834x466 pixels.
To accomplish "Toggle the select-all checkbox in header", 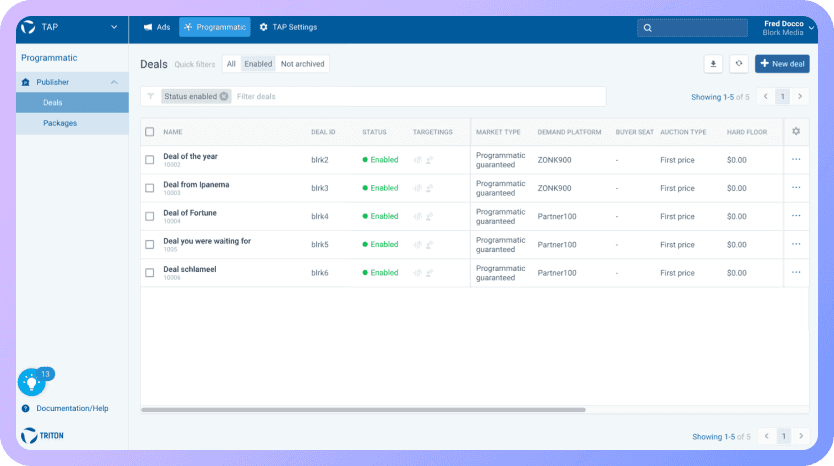I will pyautogui.click(x=150, y=132).
